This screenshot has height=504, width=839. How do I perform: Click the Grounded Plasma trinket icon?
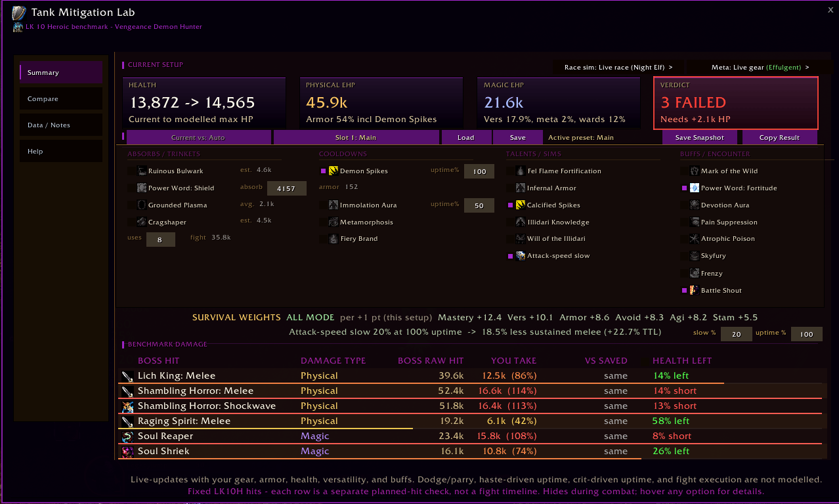(x=141, y=205)
